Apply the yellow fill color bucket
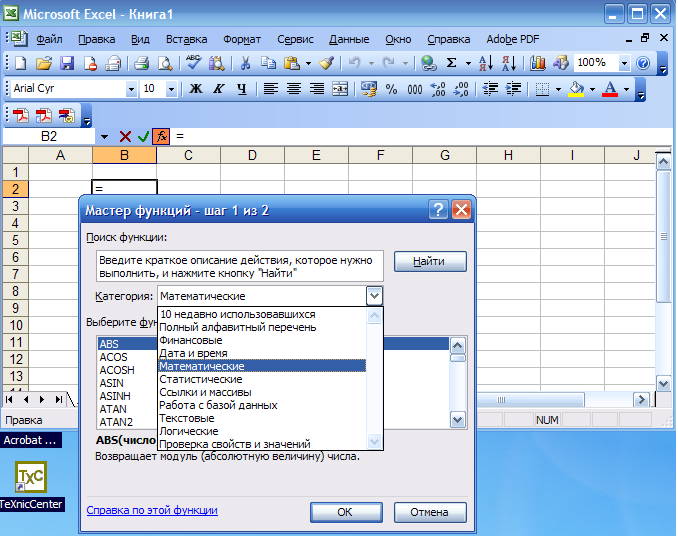This screenshot has width=678, height=537. tap(576, 89)
